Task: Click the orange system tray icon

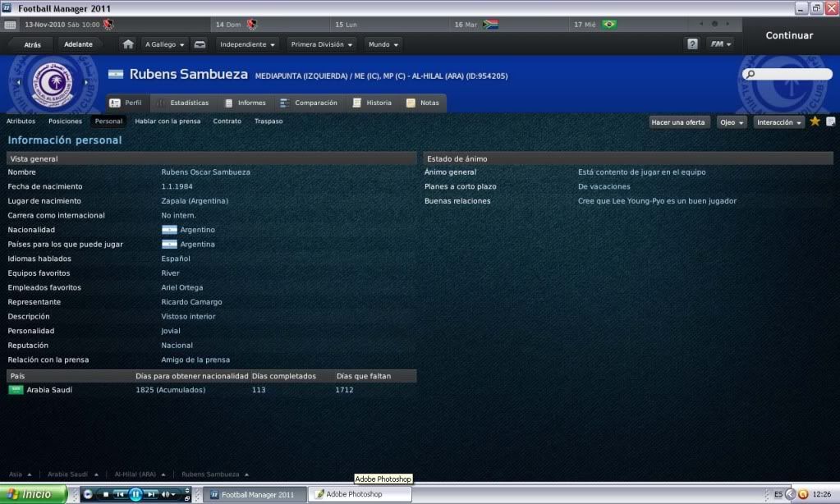Action: [x=802, y=494]
